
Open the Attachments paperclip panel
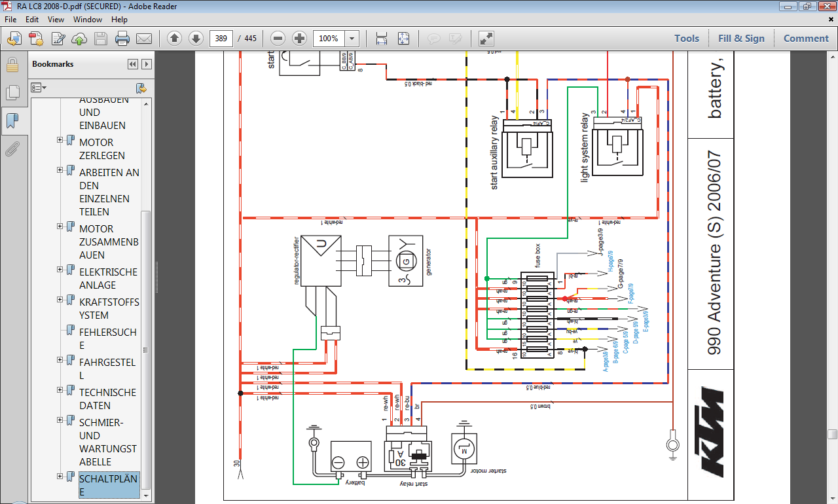tap(12, 149)
